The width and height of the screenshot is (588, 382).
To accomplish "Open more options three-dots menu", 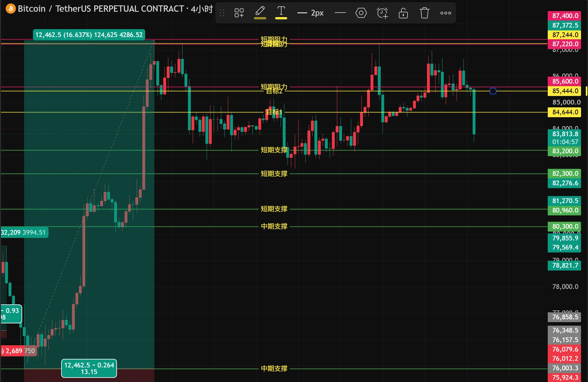I will 446,13.
